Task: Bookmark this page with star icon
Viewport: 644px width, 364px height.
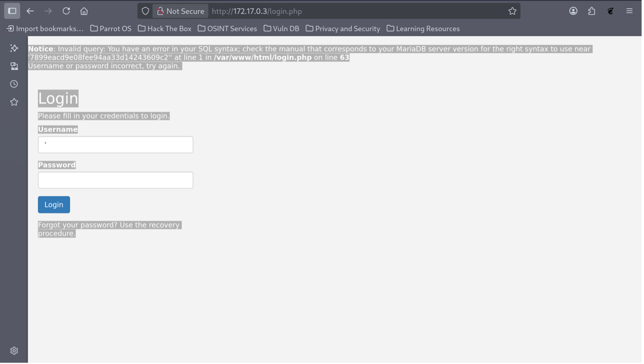Action: (513, 11)
